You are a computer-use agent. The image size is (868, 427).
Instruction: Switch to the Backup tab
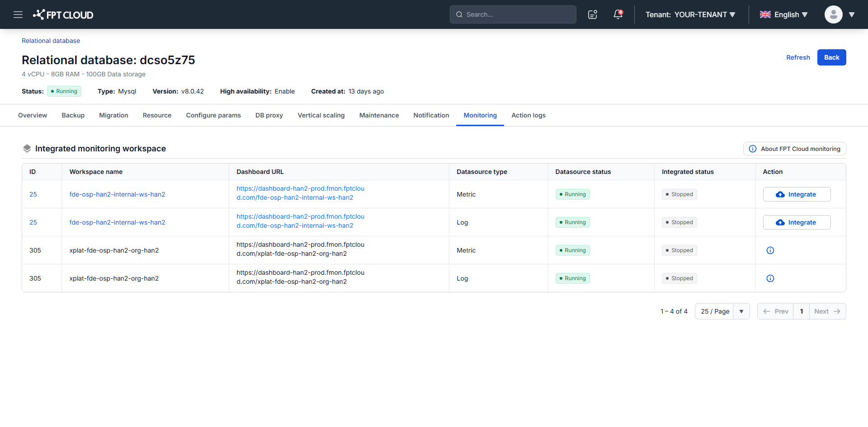(x=73, y=115)
